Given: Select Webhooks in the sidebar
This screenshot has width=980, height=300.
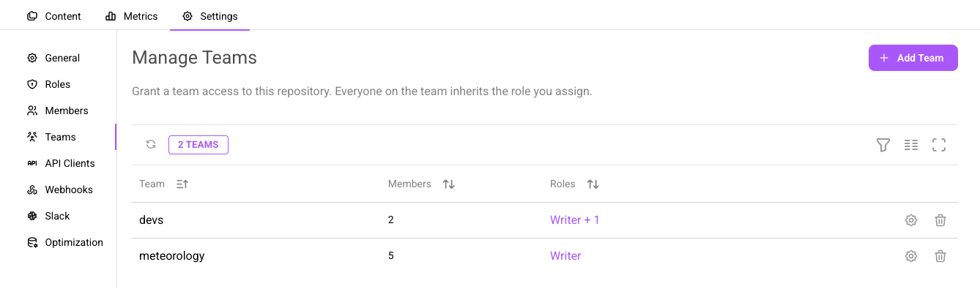Looking at the screenshot, I should 60,190.
